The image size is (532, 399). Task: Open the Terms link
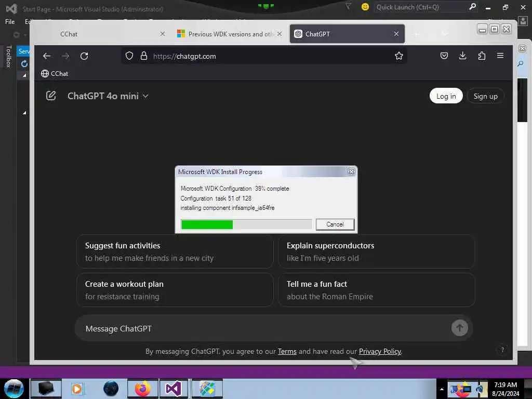287,351
